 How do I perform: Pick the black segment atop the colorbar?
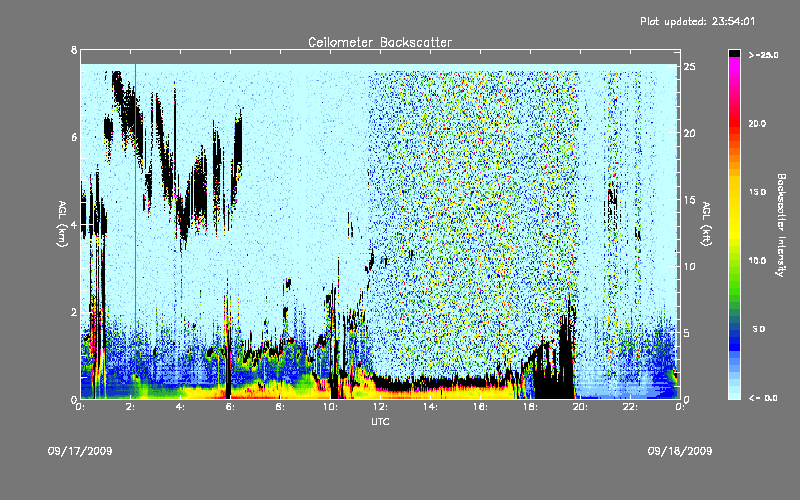click(734, 53)
